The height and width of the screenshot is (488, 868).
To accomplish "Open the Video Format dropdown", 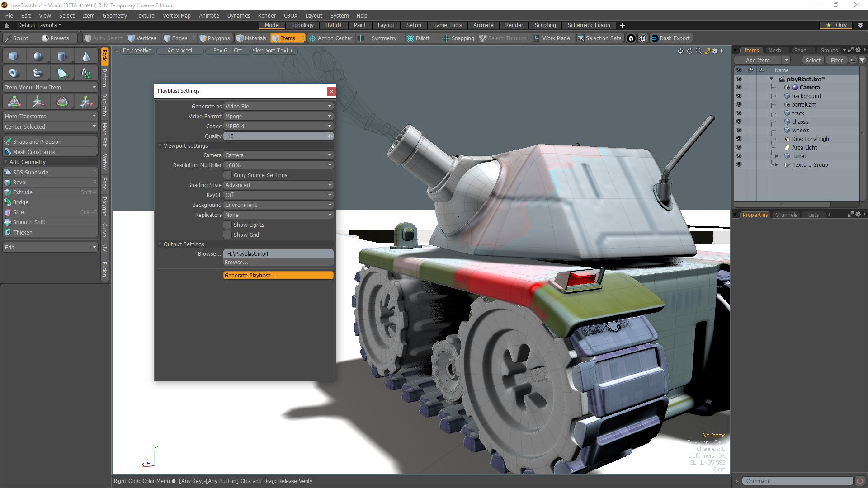I will point(278,117).
